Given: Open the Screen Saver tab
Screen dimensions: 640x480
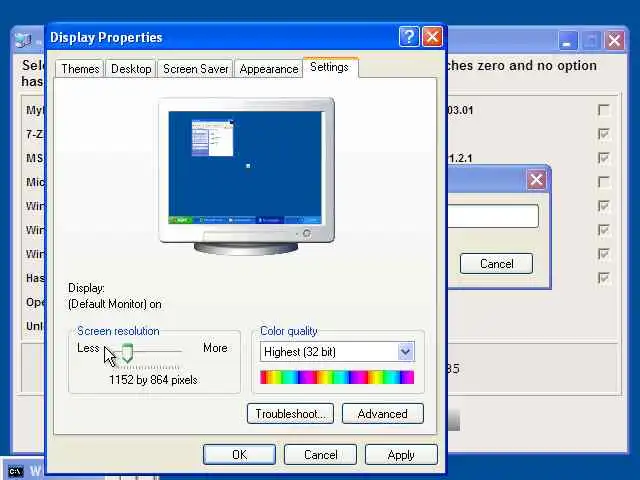Looking at the screenshot, I should [196, 69].
